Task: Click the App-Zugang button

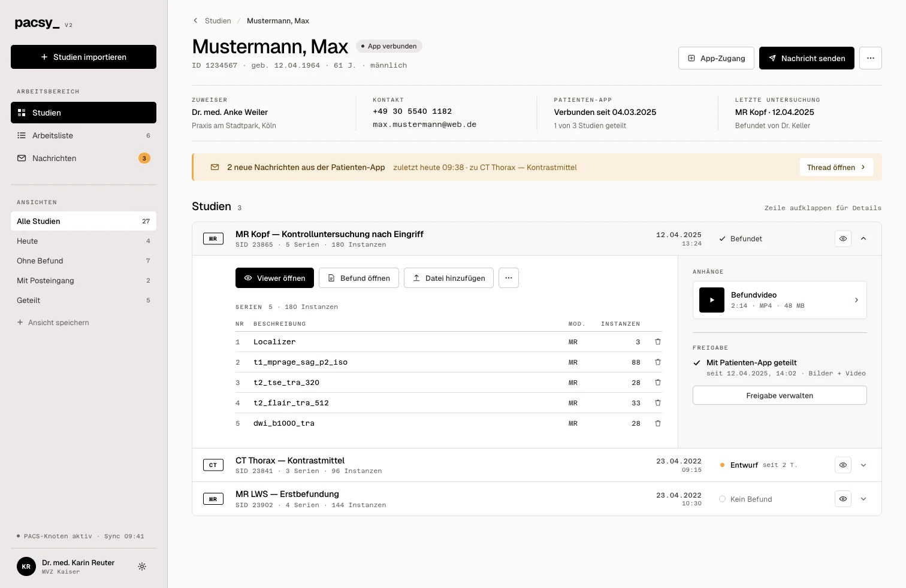Action: point(716,58)
